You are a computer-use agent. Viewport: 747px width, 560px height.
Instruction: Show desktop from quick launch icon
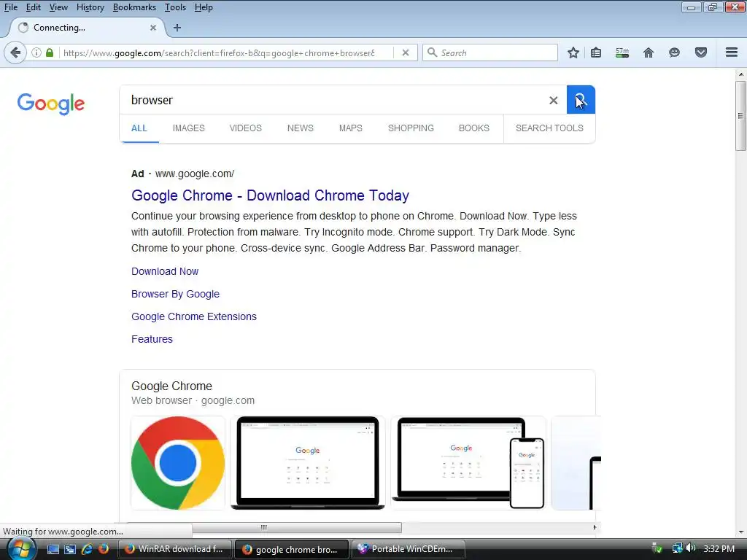[x=53, y=549]
